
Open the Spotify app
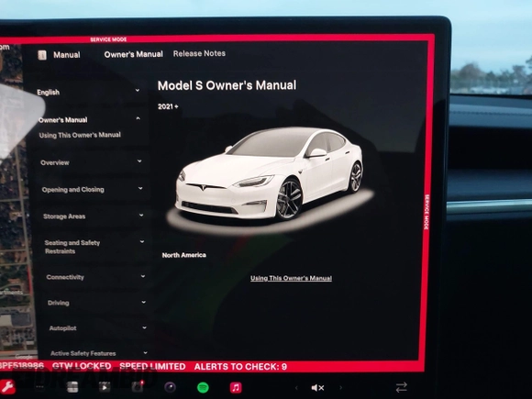pos(203,387)
